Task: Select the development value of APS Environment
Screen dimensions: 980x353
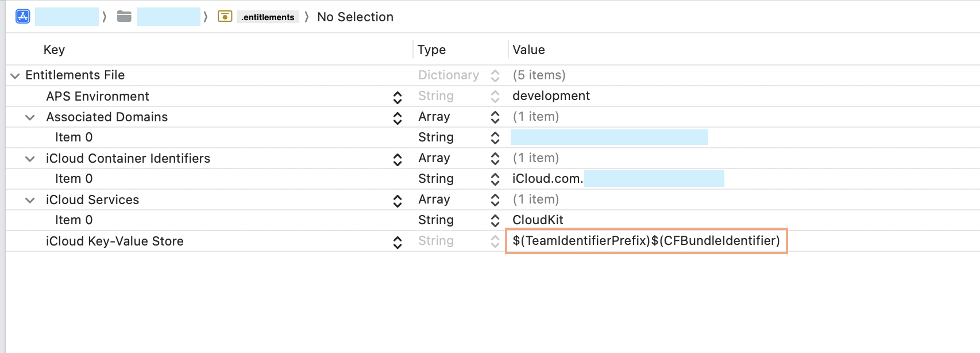Action: point(551,96)
